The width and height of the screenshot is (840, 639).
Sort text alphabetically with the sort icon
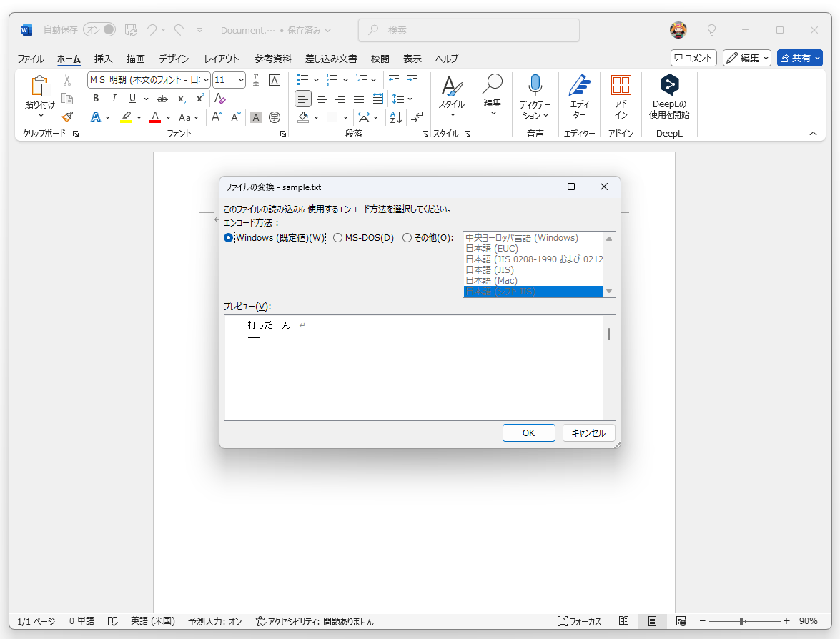(x=395, y=117)
